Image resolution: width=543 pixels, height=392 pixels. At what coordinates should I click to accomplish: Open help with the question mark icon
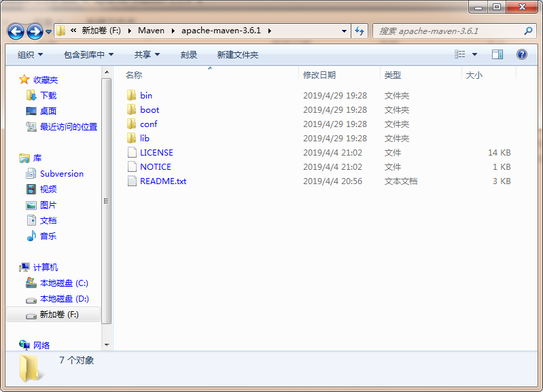tap(521, 54)
